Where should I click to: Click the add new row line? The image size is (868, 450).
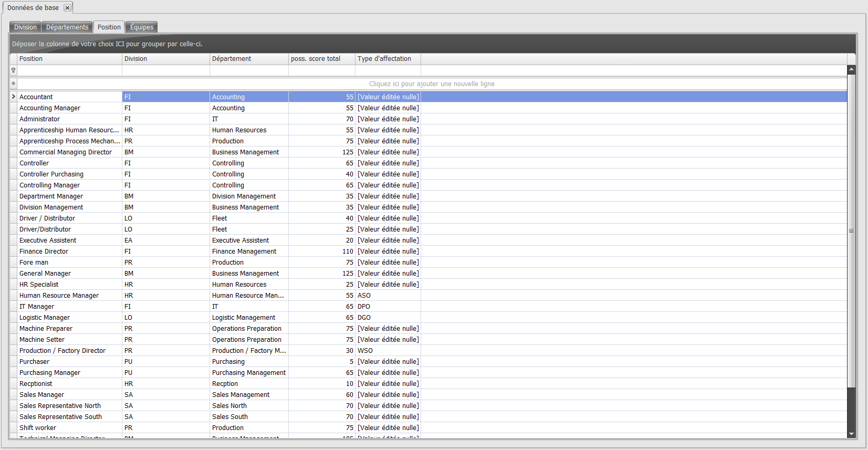pyautogui.click(x=432, y=83)
